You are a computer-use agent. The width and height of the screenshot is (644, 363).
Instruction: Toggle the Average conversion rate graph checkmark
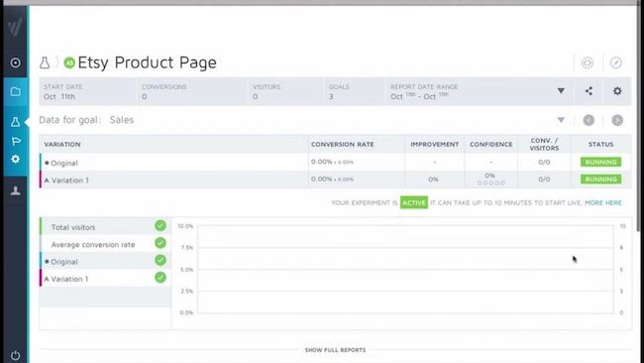(x=161, y=243)
